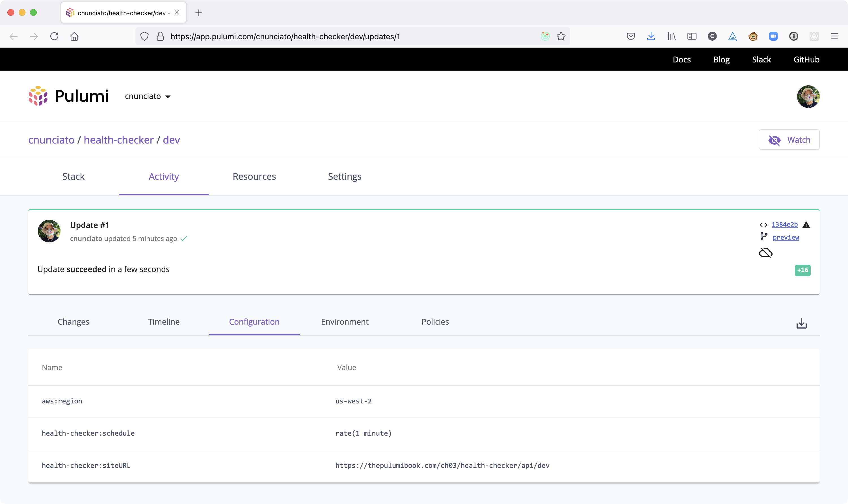Click the code brackets icon beside commit hash
Screen dimensions: 848x504
[x=763, y=225]
